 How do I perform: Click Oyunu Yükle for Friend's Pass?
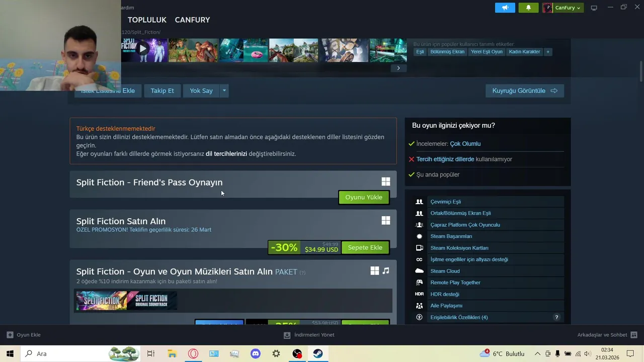(x=364, y=197)
